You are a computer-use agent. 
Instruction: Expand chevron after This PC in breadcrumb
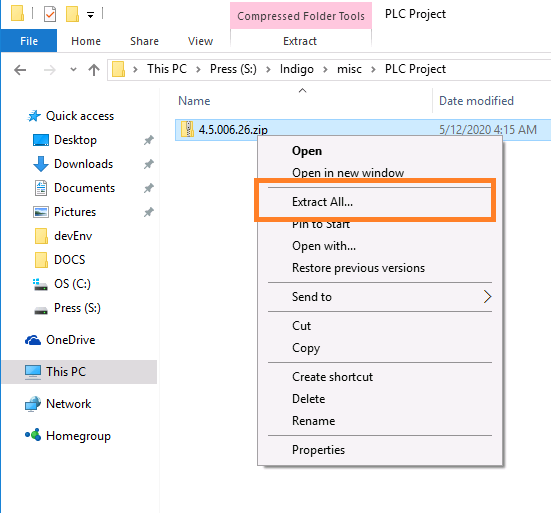coord(199,70)
